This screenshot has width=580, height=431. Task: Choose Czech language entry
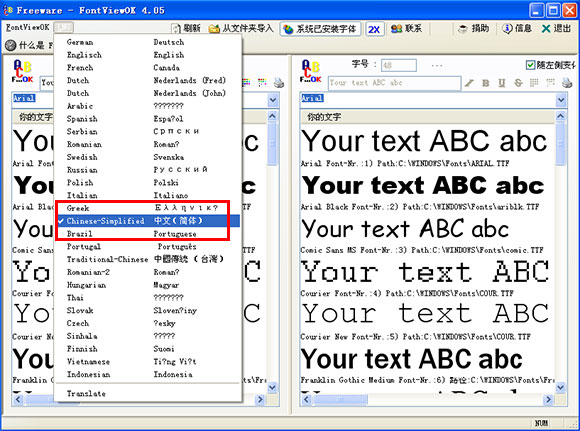point(148,323)
